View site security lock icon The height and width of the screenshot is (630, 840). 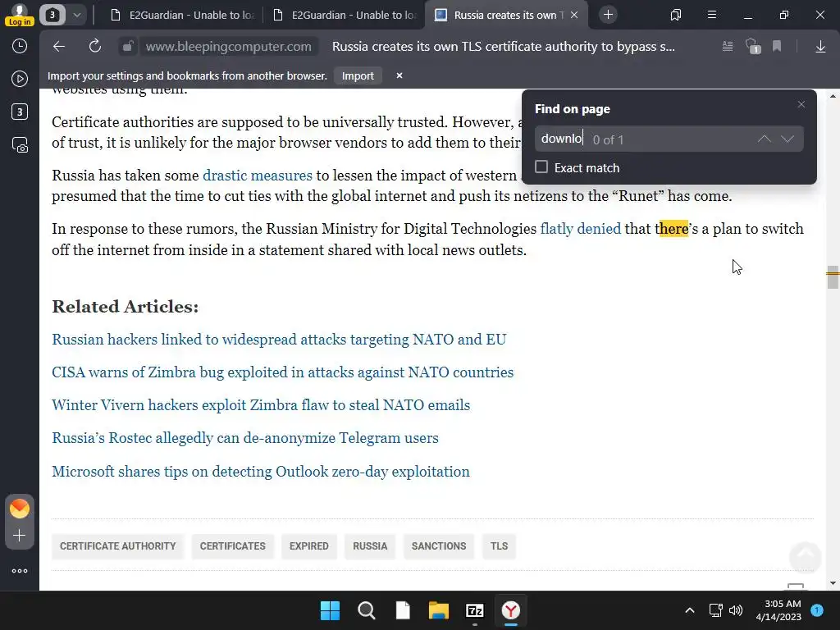127,47
